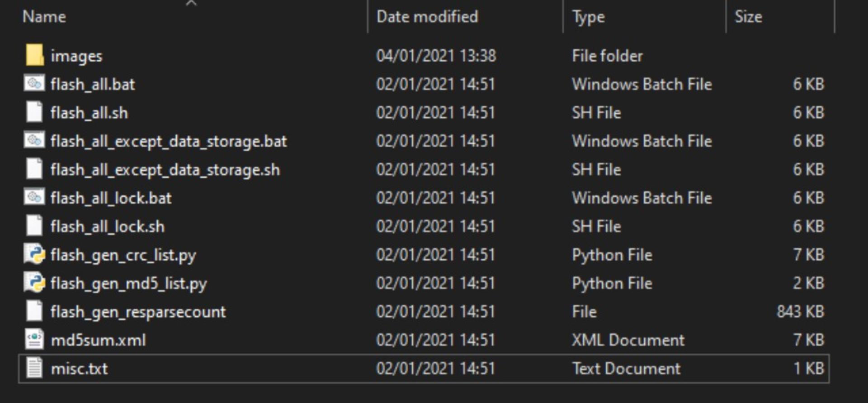The image size is (868, 403).
Task: Select the flash_all_except_data_storage.sh file name
Action: [165, 170]
